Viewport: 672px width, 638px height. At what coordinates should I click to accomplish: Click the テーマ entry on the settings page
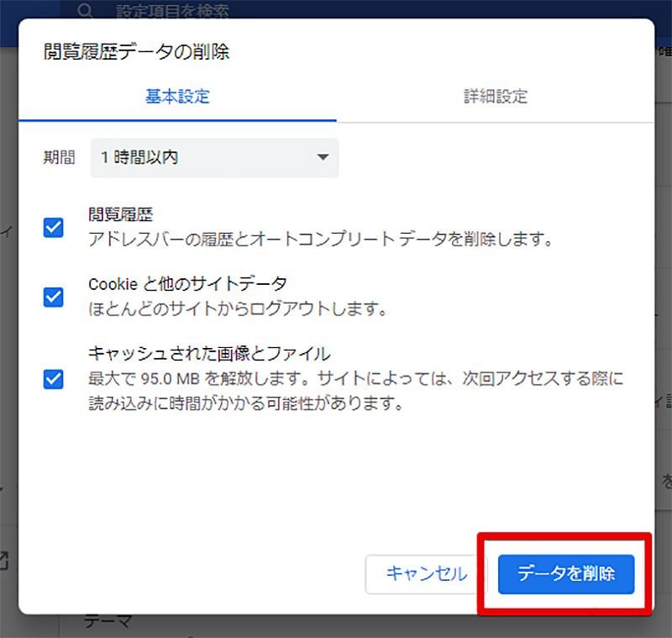(x=108, y=621)
